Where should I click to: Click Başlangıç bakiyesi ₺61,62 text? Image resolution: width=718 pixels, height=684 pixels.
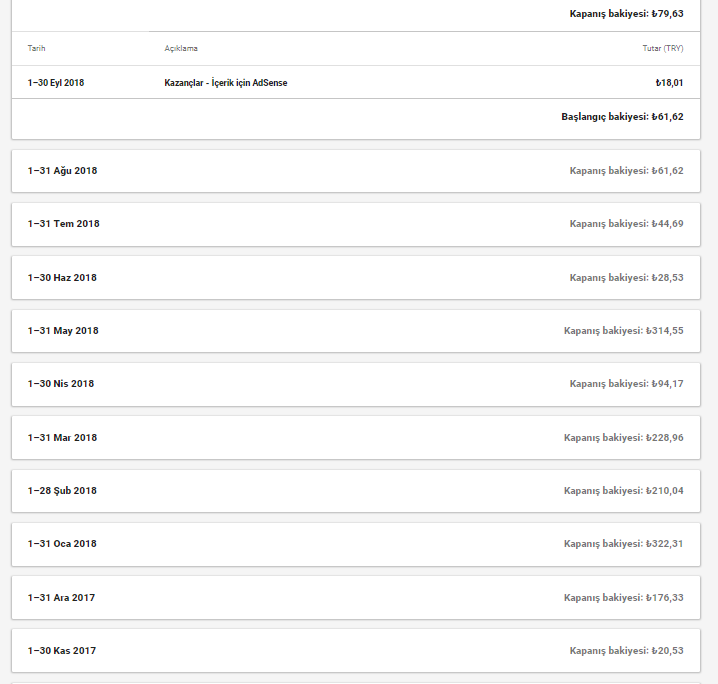pos(622,117)
